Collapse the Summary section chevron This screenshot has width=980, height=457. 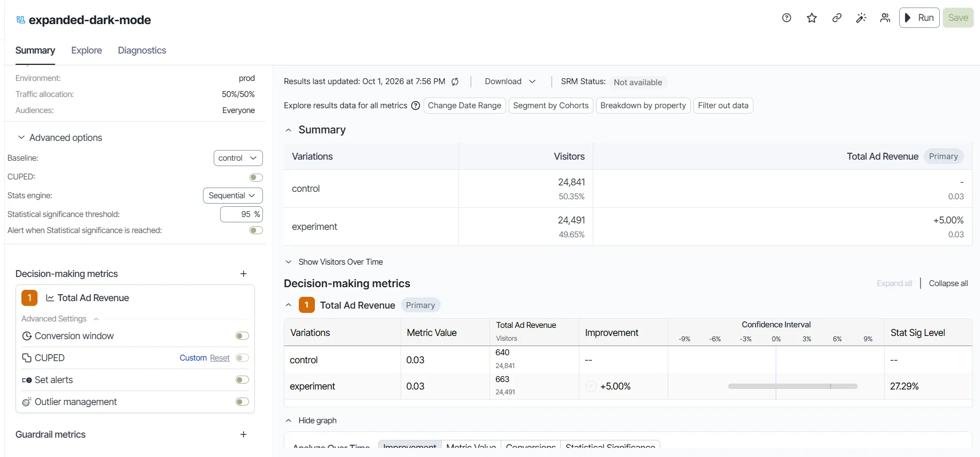pos(289,130)
